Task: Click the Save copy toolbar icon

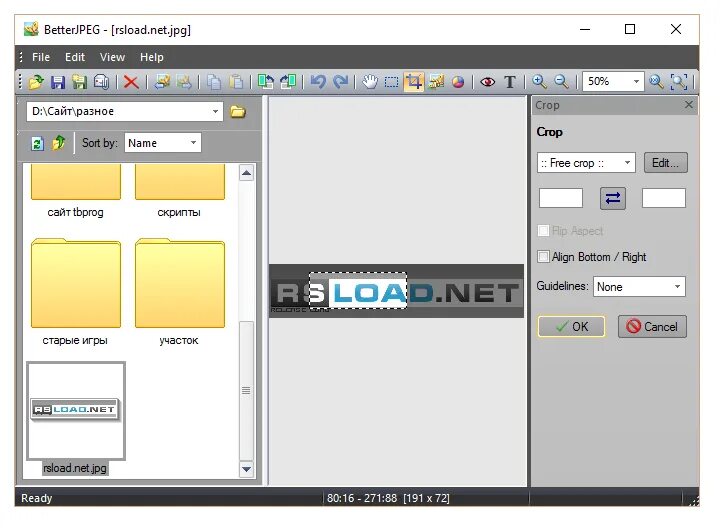Action: pyautogui.click(x=101, y=82)
